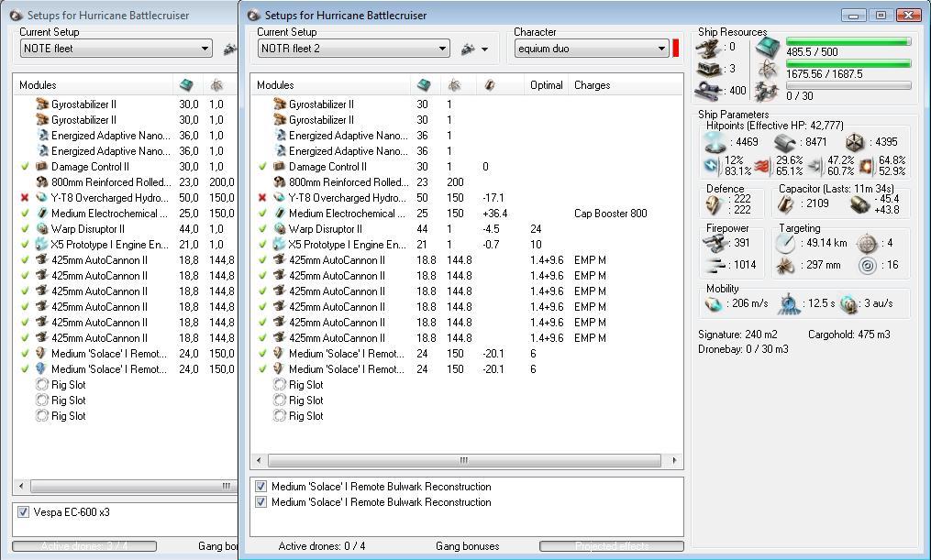Open the fitting tools icon next to NOTR fleet 2
This screenshot has height=560, width=931.
pyautogui.click(x=468, y=49)
